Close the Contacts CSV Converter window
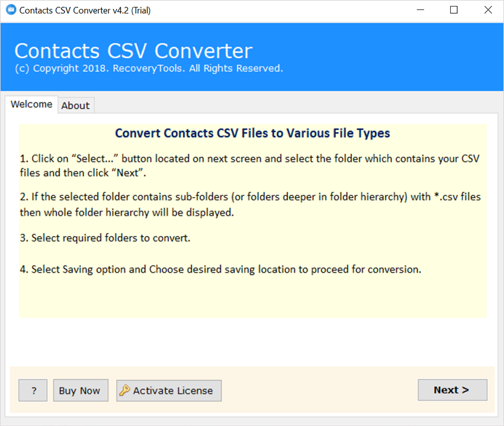Viewport: 504px width, 426px height. click(488, 10)
